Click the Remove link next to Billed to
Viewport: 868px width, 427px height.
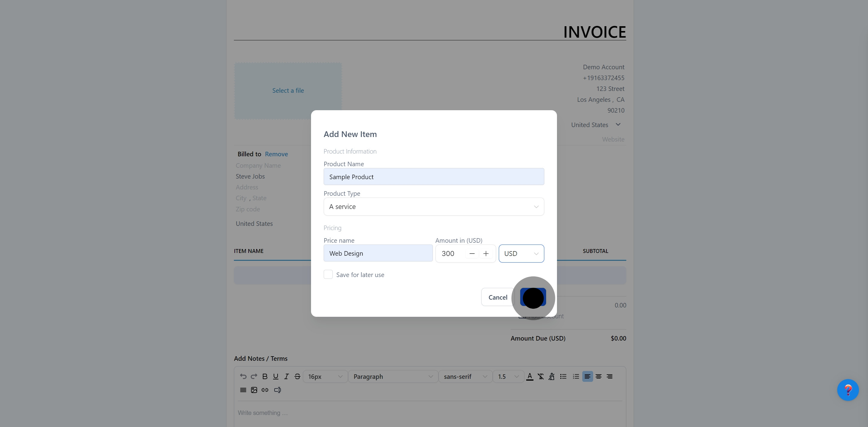tap(276, 154)
